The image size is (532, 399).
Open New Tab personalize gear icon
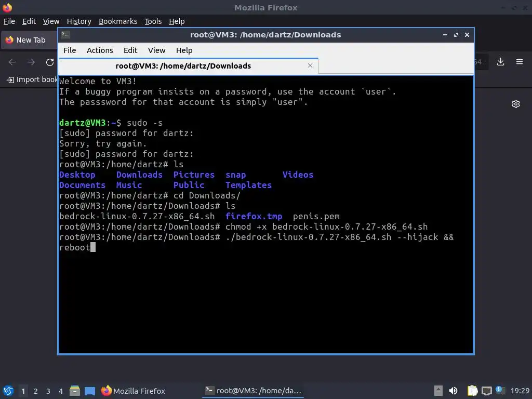(516, 104)
